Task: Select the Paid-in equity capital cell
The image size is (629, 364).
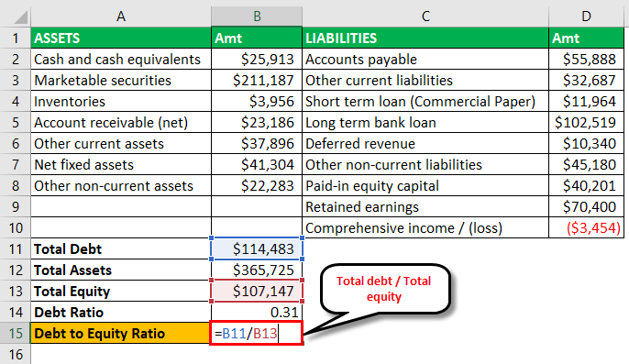Action: tap(425, 186)
